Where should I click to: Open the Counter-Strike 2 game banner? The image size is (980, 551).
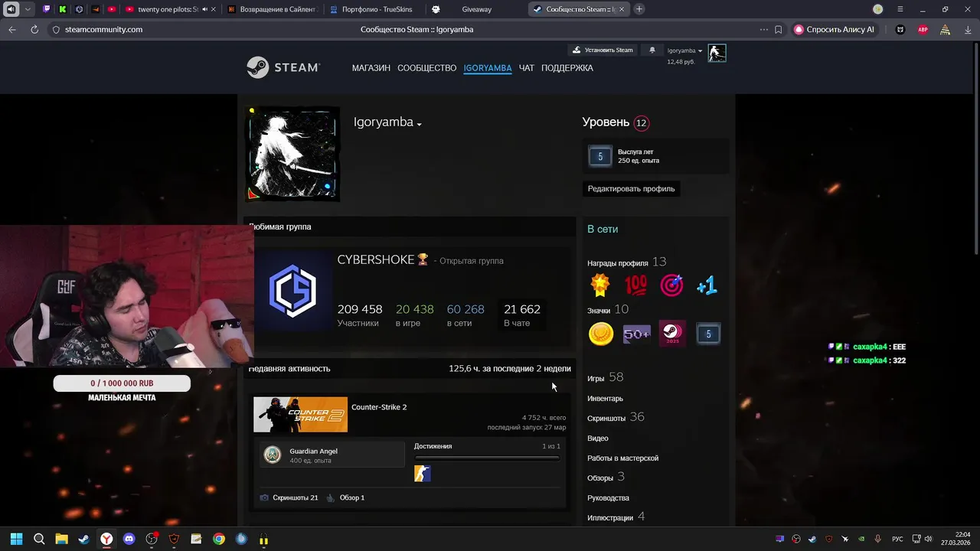[300, 415]
